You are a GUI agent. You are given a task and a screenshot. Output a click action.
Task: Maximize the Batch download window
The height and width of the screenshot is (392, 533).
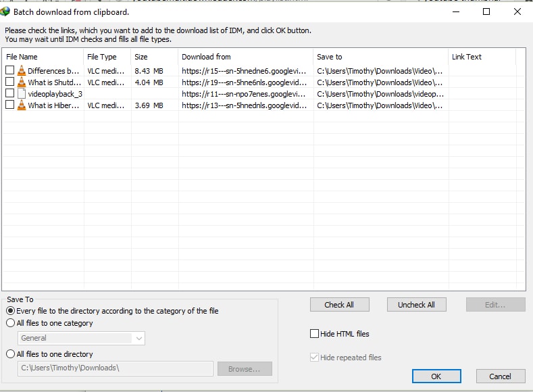(x=486, y=11)
